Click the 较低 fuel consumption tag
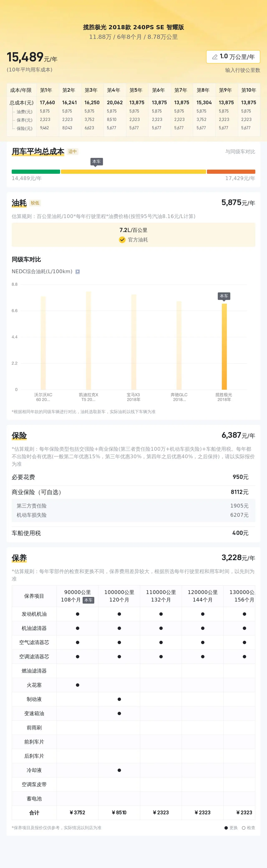Screen dimensions: 267x868 (35, 203)
